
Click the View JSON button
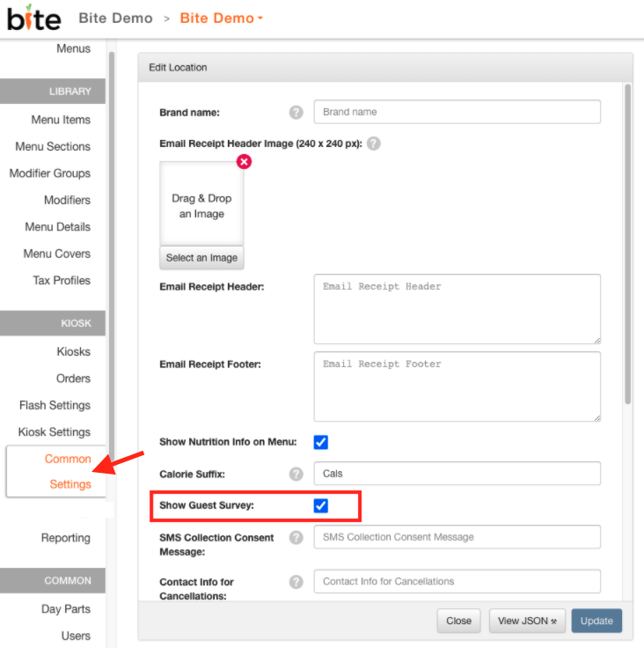click(527, 621)
